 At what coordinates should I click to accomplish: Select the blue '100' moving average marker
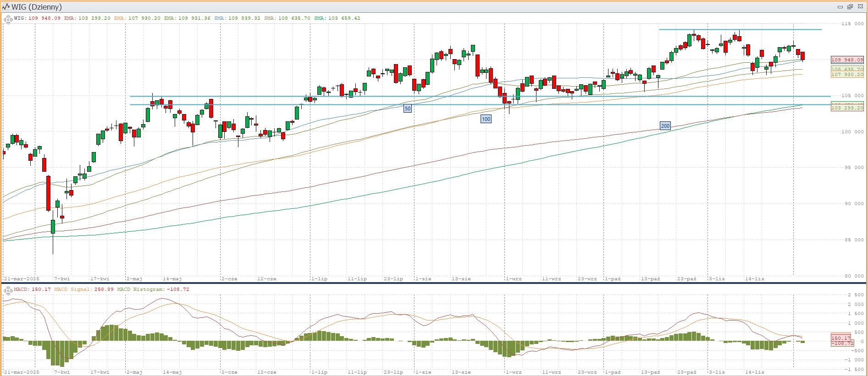(486, 119)
